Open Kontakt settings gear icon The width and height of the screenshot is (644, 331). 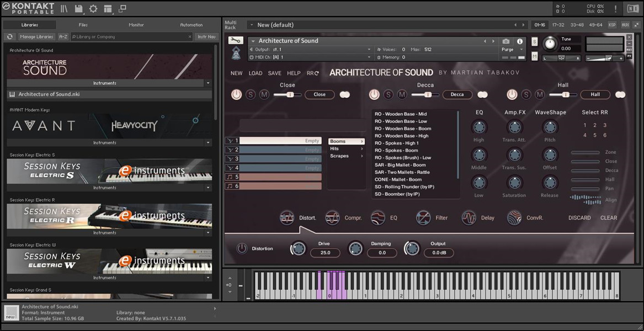click(x=93, y=8)
